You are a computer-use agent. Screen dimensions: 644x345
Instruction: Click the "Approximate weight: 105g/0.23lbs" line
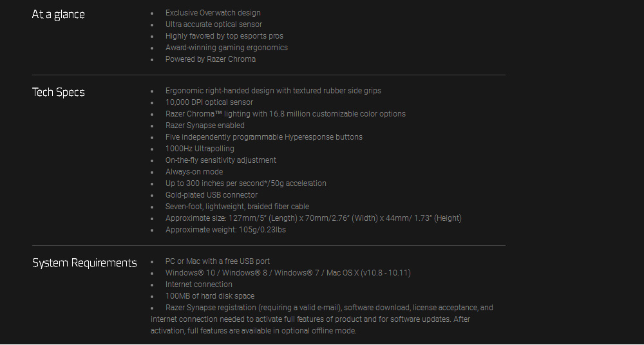[x=225, y=230]
